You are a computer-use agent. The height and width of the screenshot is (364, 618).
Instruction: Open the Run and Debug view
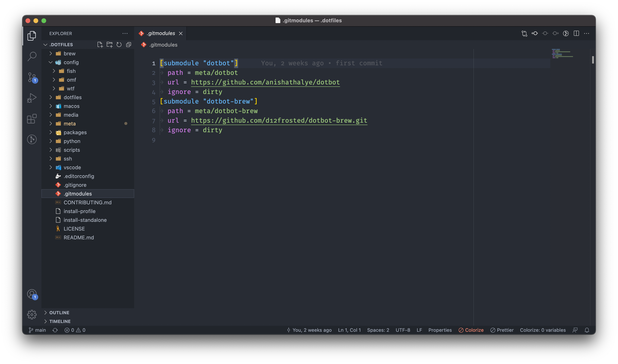click(x=32, y=98)
